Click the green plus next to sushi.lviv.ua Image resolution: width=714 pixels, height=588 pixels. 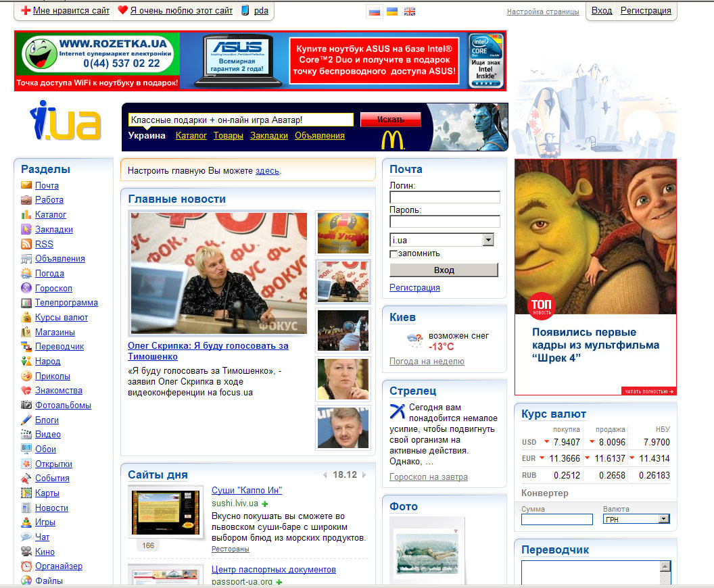pyautogui.click(x=265, y=504)
